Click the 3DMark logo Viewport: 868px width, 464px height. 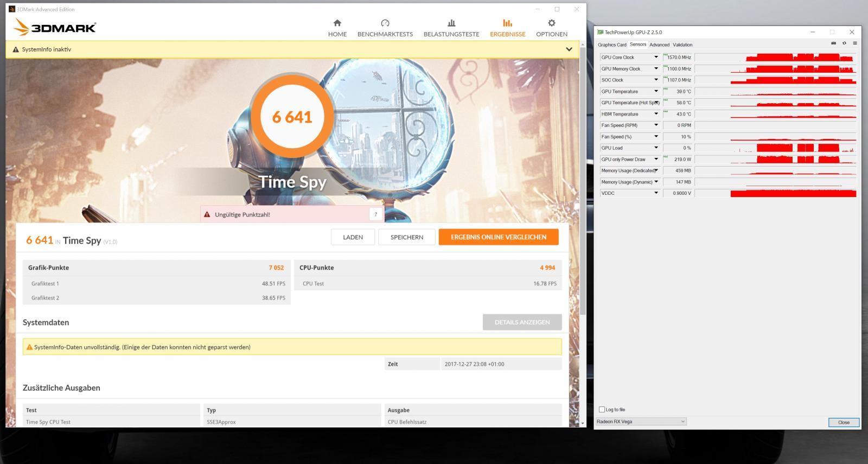pos(55,27)
